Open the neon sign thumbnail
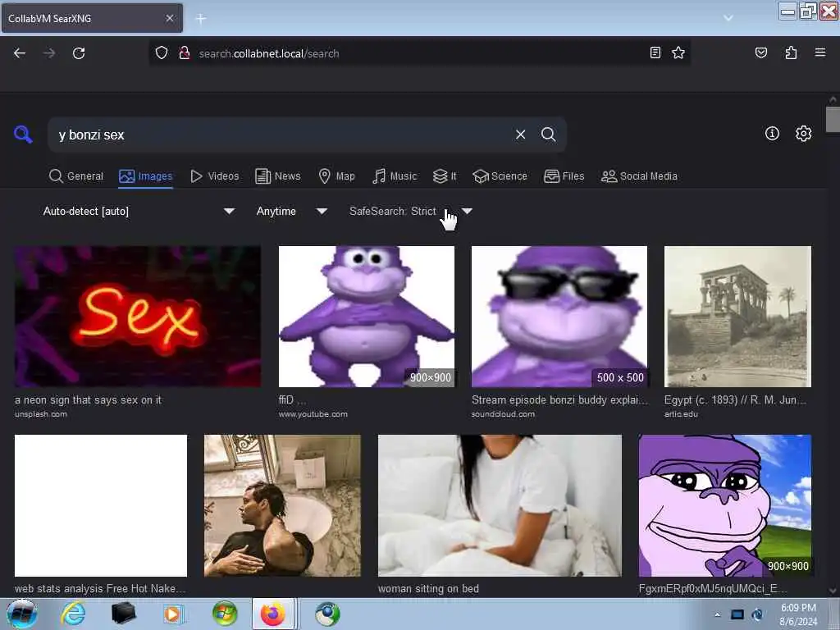840x630 pixels. click(x=138, y=317)
